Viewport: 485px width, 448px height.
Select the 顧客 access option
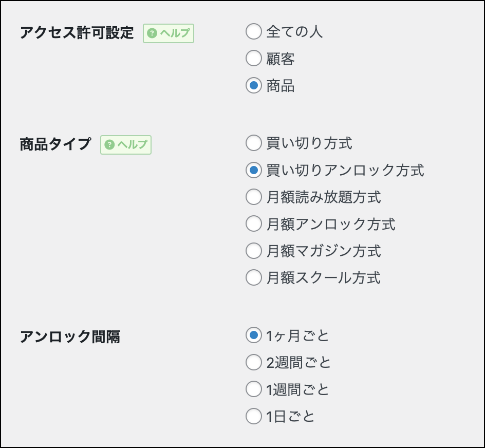[254, 59]
